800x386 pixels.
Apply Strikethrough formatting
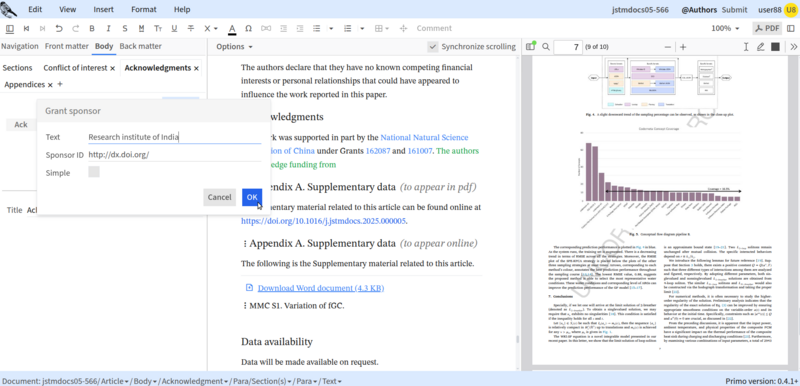191,29
